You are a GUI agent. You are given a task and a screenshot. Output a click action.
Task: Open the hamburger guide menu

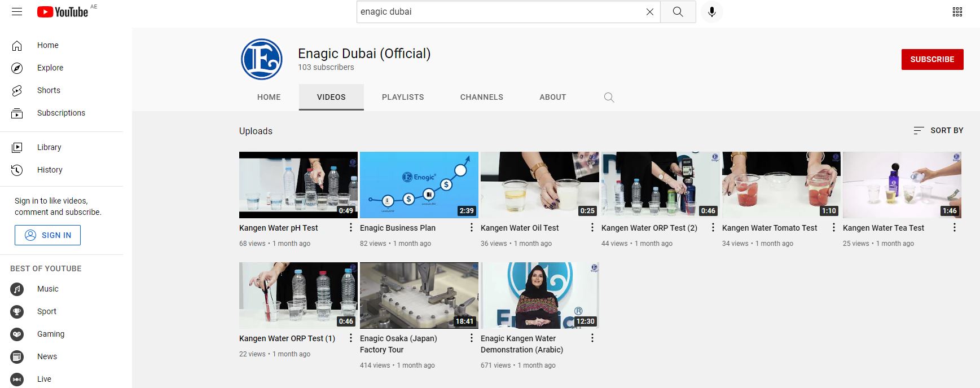[x=17, y=12]
